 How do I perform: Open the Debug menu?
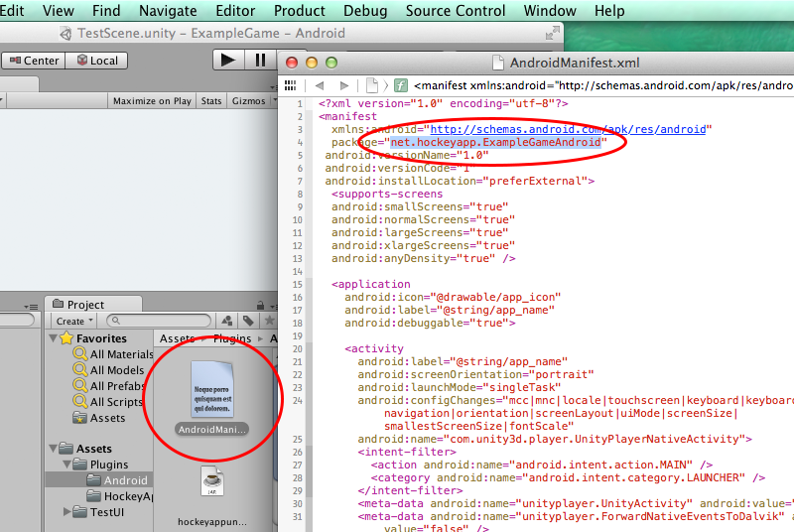365,11
